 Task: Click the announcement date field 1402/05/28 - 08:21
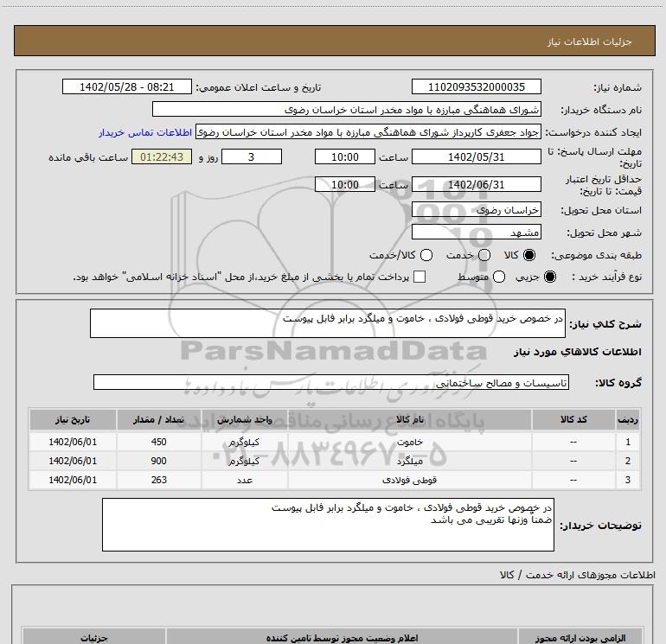[127, 87]
